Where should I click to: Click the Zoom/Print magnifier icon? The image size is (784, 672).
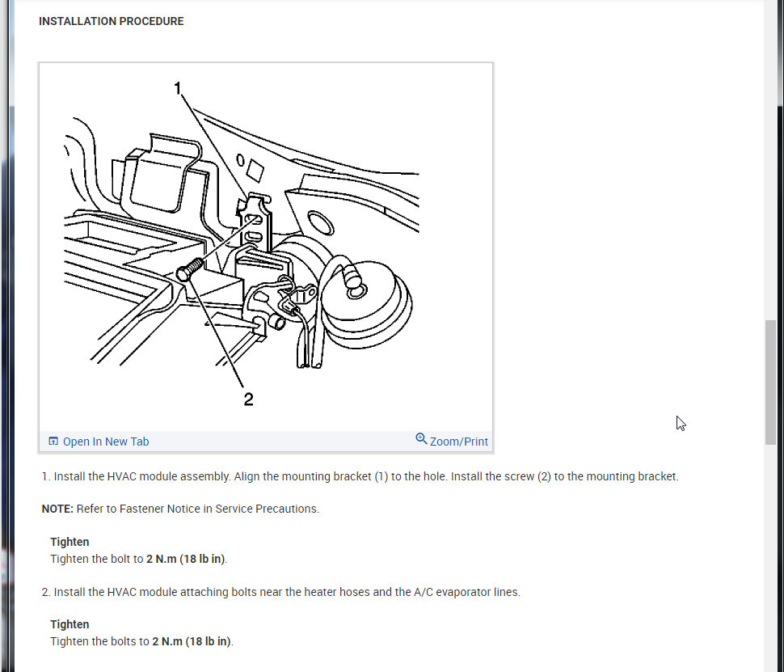click(x=421, y=439)
